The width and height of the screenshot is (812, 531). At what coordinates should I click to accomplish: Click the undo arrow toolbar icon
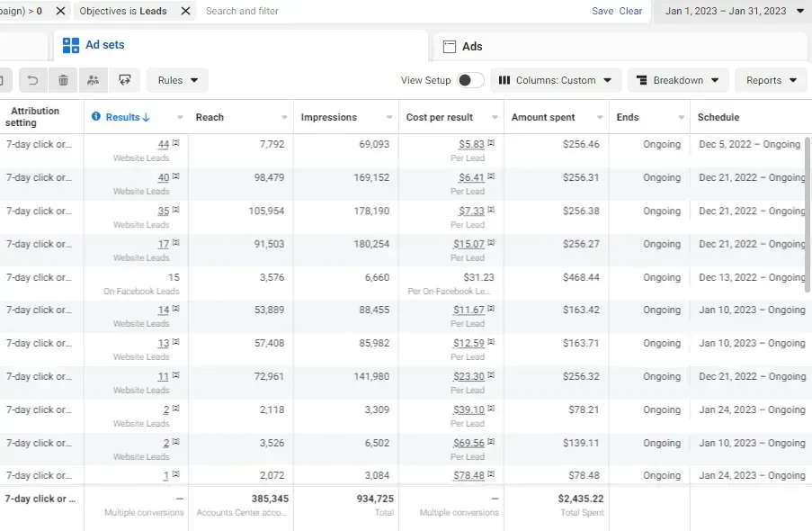(x=32, y=80)
